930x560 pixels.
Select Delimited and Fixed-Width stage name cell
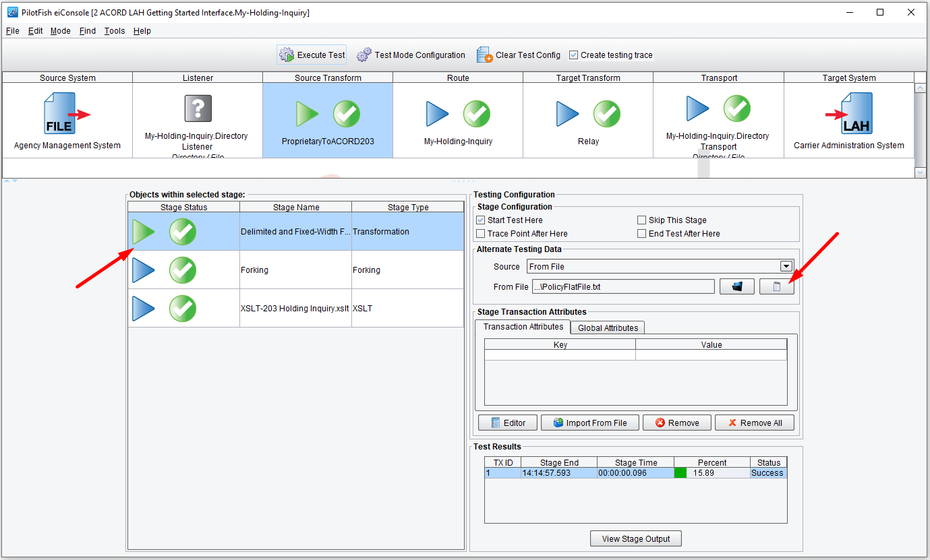coord(295,232)
